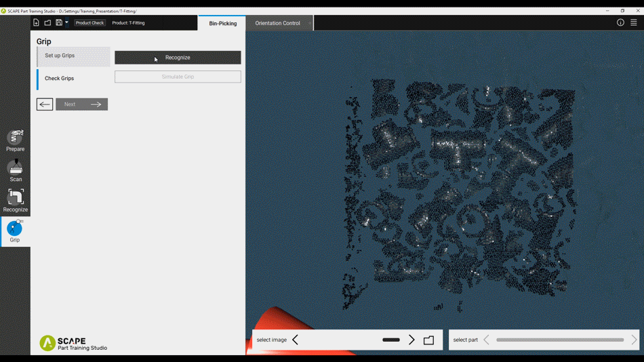Expand the save options dropdown arrow
Screen dimensions: 644x362
(x=66, y=22)
